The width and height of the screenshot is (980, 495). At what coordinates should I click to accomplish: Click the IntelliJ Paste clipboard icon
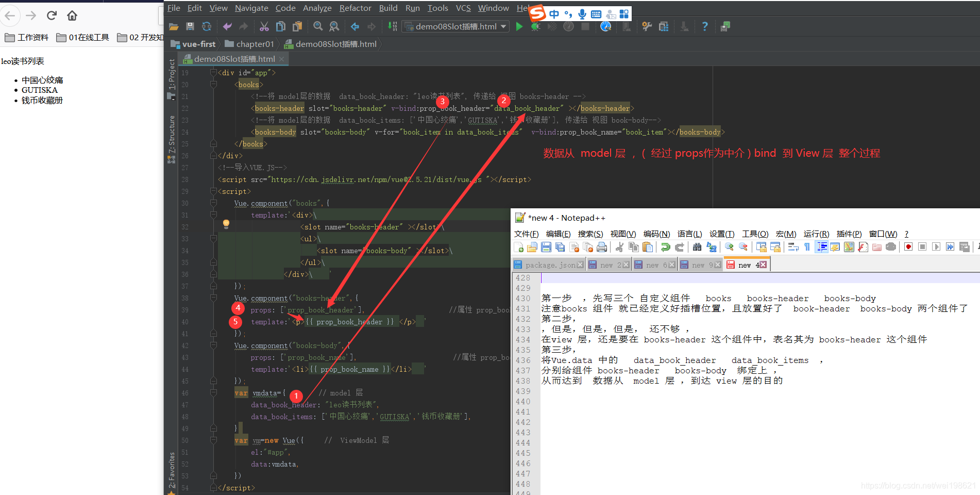[297, 26]
